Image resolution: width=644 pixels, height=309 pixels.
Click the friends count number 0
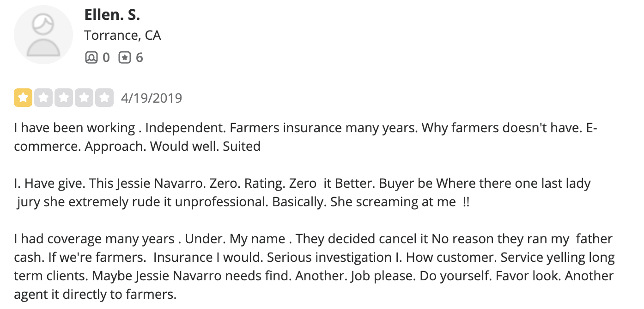coord(106,58)
